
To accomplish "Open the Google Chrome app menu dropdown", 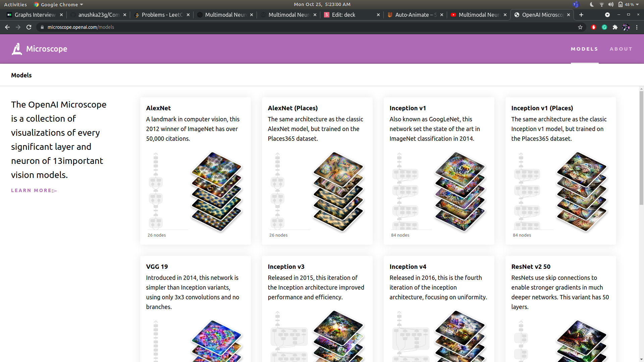I will click(59, 4).
